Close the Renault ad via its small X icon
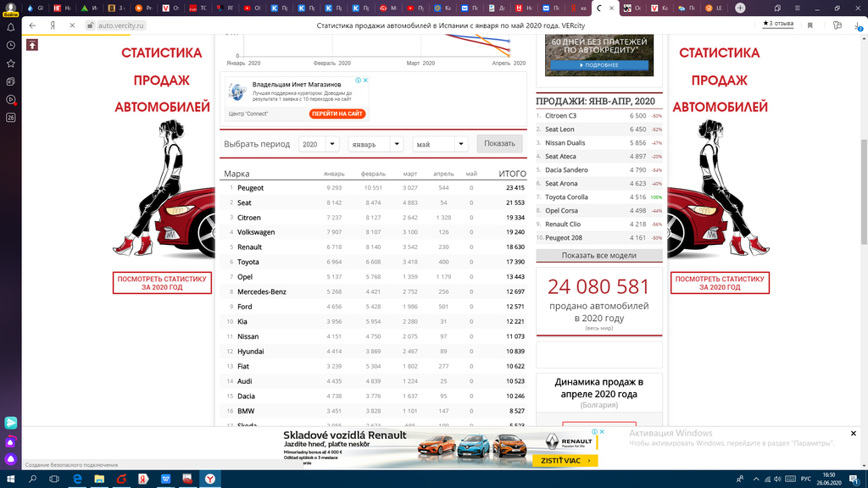The height and width of the screenshot is (488, 868). point(602,431)
